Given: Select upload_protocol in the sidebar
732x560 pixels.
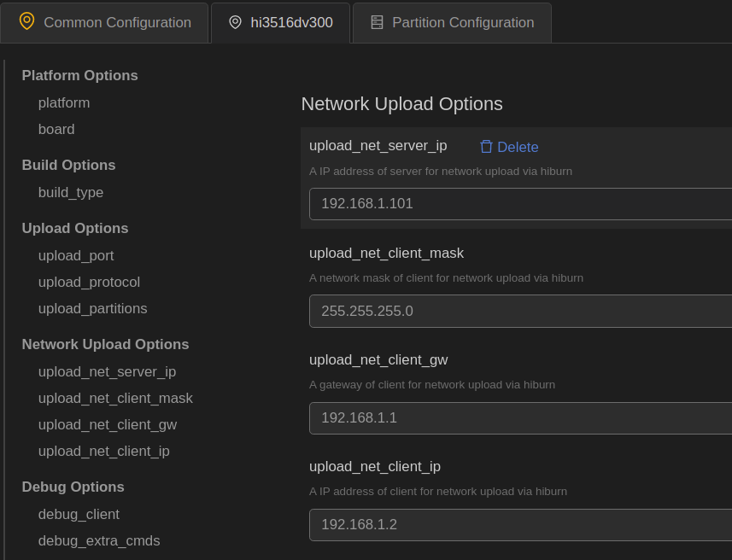Looking at the screenshot, I should tap(89, 282).
